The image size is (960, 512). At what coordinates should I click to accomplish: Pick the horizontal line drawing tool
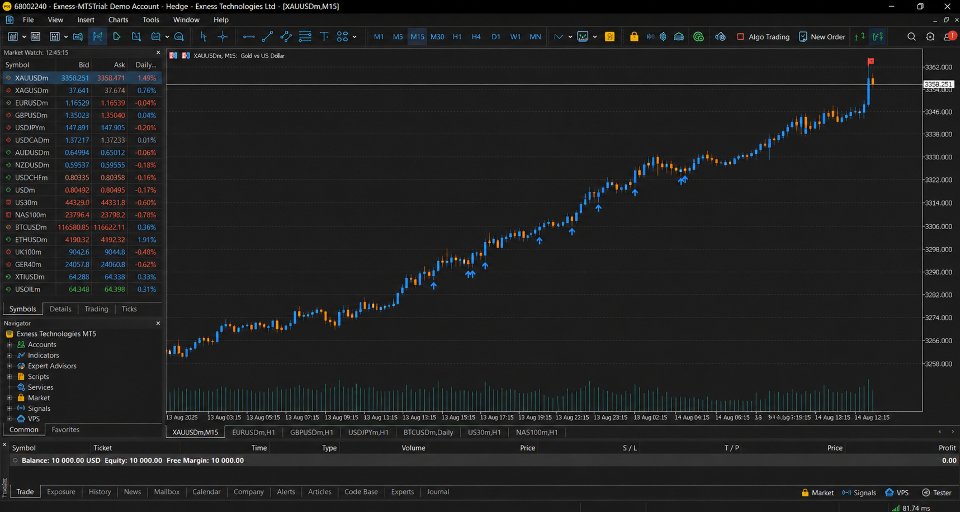pos(249,37)
